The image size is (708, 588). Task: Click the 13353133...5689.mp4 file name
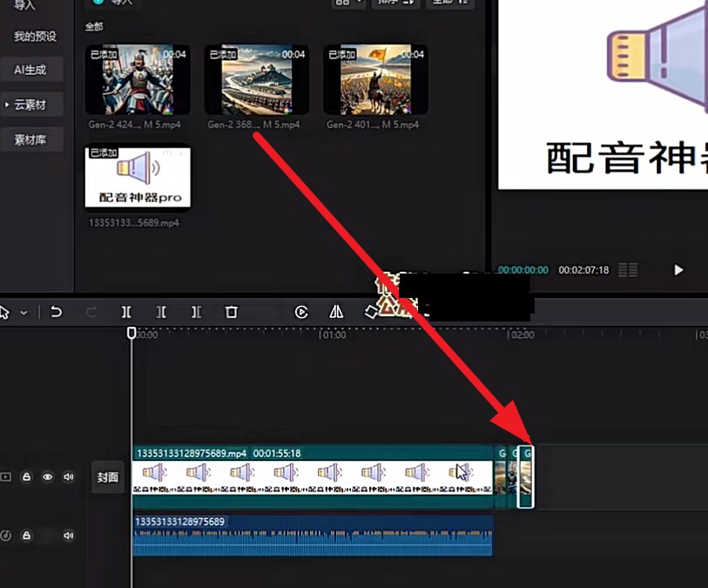[133, 223]
